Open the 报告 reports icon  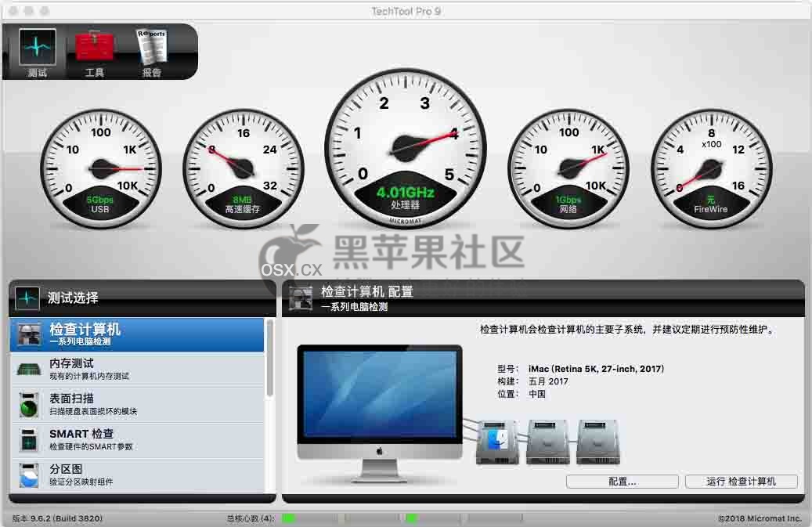151,52
